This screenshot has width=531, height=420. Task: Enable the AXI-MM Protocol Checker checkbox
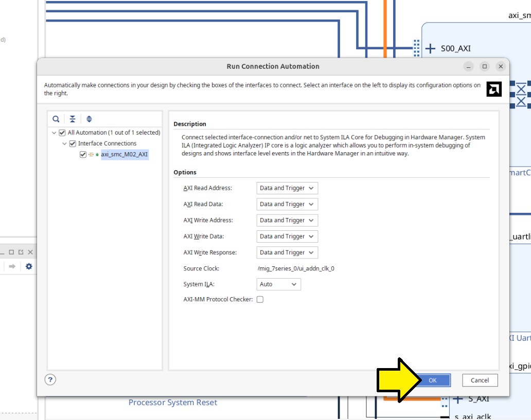click(260, 300)
